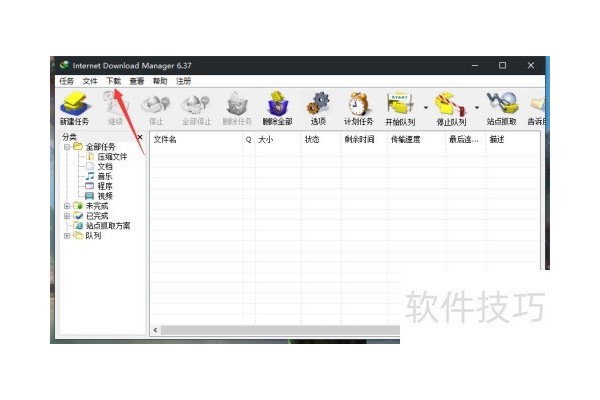This screenshot has width=600, height=400.
Task: Select 文档 category
Action: [x=99, y=167]
